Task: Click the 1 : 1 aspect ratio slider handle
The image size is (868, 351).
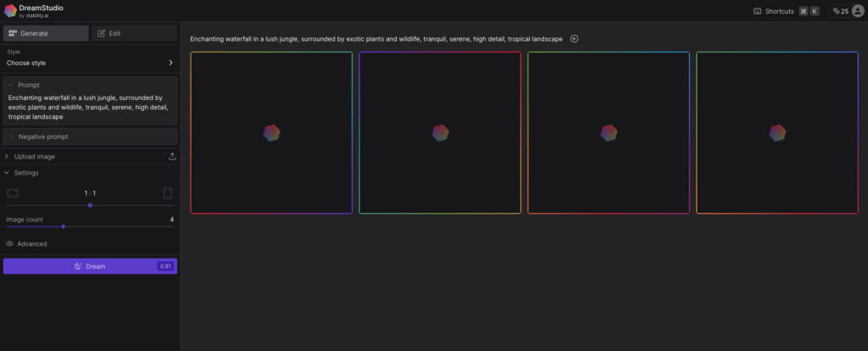Action: click(x=90, y=205)
